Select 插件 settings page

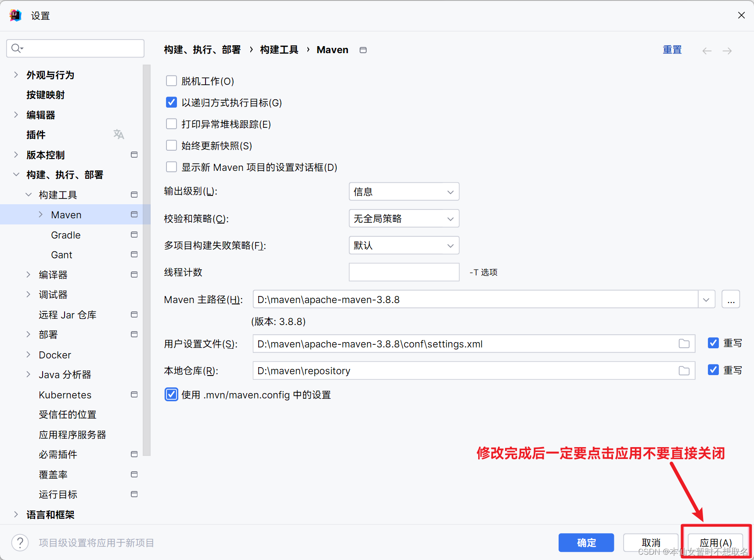pyautogui.click(x=36, y=135)
